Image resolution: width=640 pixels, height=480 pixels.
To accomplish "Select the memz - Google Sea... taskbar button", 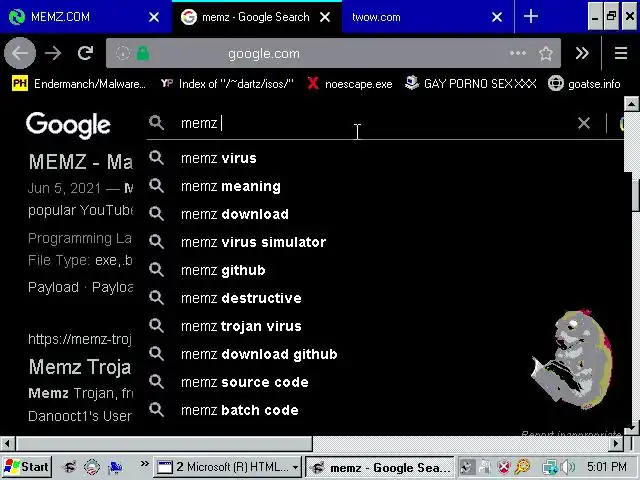I will coord(380,467).
